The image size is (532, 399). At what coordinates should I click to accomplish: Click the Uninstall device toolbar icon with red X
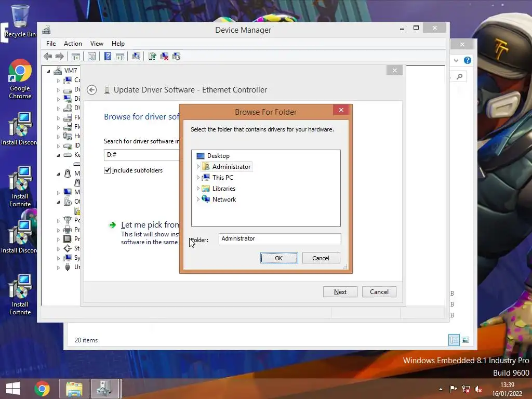point(164,56)
